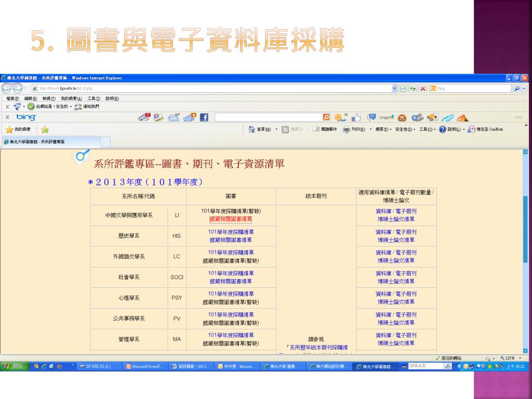The width and height of the screenshot is (532, 399).
Task: Click the Print 列印 printer icon
Action: (x=346, y=129)
